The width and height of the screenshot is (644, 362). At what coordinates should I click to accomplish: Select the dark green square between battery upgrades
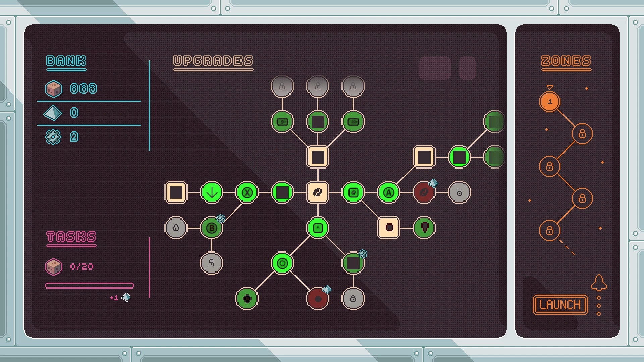pyautogui.click(x=318, y=122)
